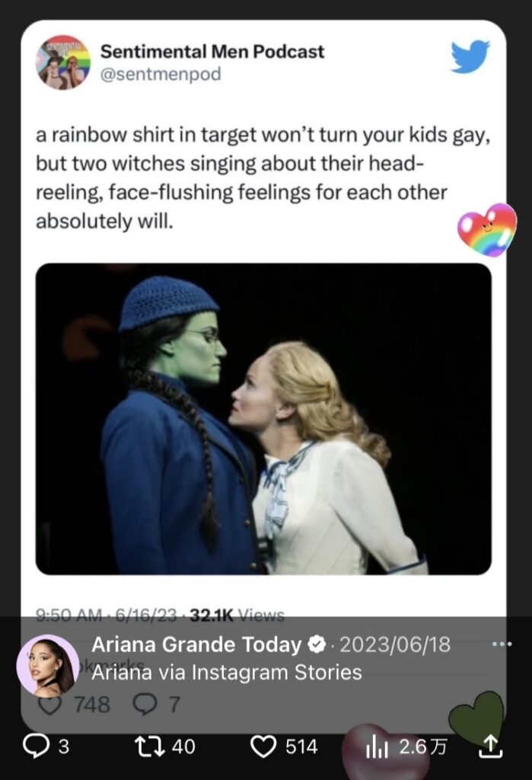
Task: Tap the "Ariana via Instagram Stories" caption
Action: pyautogui.click(x=226, y=673)
